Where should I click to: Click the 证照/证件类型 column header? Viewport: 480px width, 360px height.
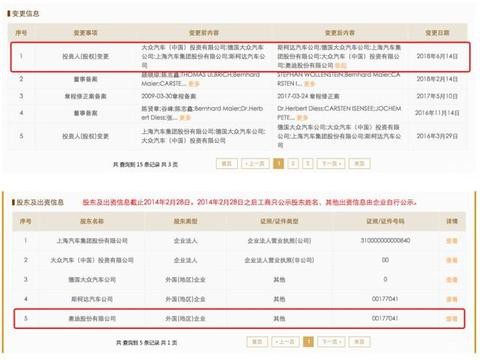279,221
